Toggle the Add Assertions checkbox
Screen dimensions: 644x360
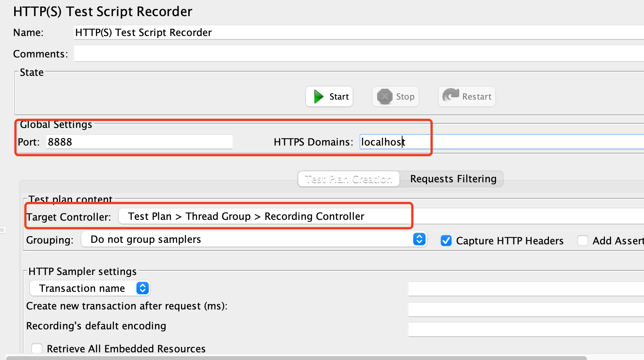(x=583, y=241)
